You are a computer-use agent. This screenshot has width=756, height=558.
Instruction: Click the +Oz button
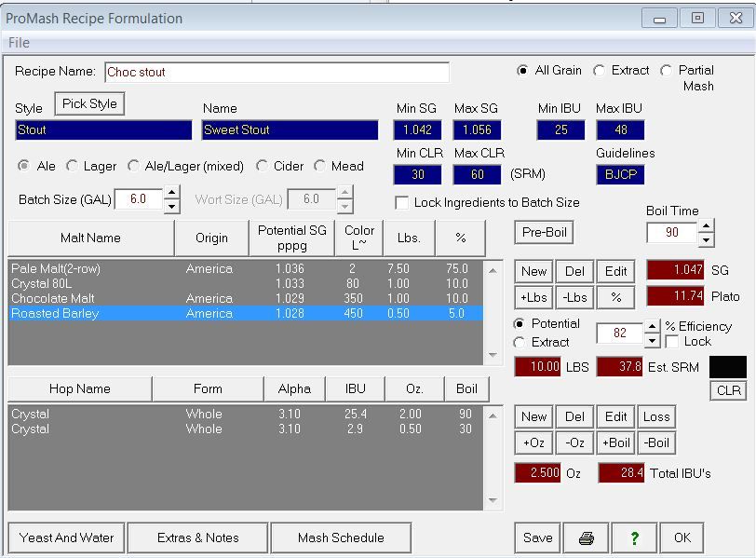(533, 442)
